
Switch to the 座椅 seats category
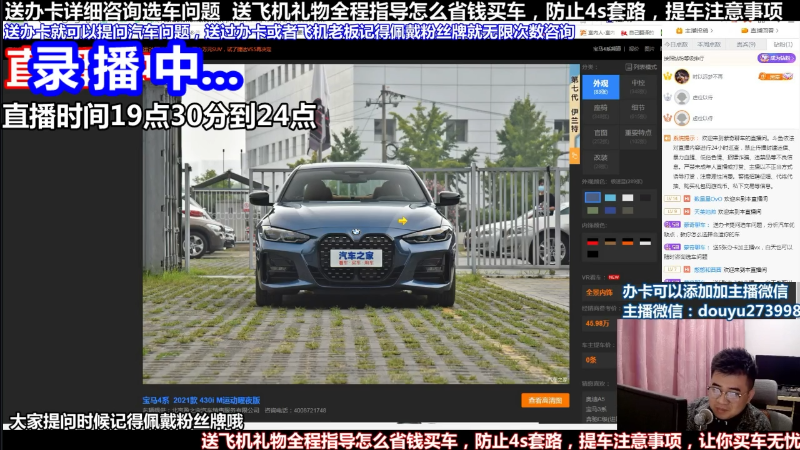tap(601, 112)
